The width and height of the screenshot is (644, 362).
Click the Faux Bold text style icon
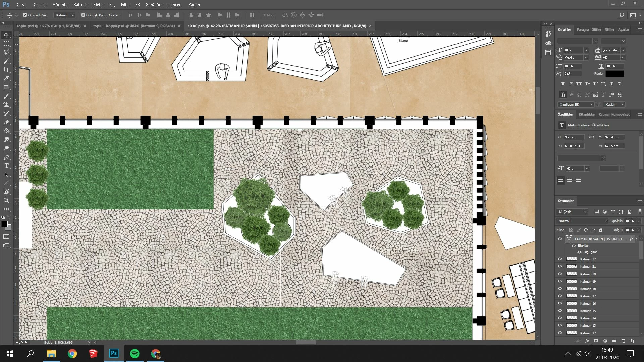563,84
